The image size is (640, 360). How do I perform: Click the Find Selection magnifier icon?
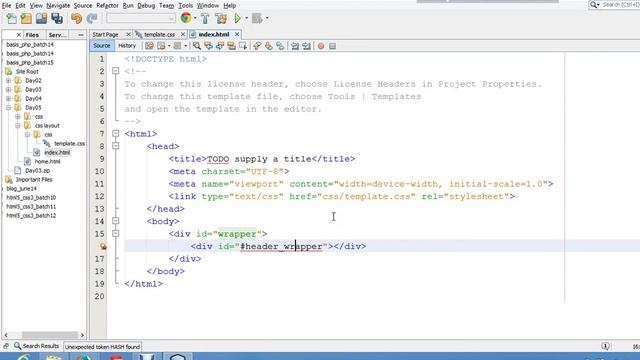[197, 46]
